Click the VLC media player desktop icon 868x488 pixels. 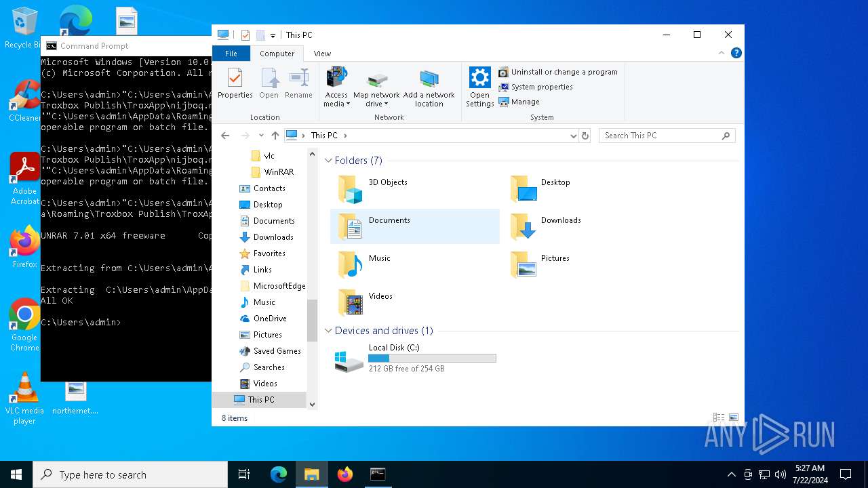[24, 399]
